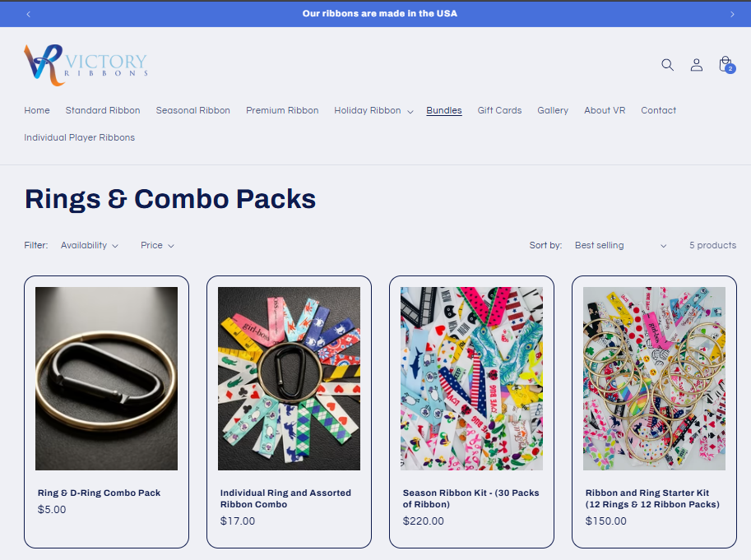Open Season Ribbon Kit product title

[x=471, y=498]
